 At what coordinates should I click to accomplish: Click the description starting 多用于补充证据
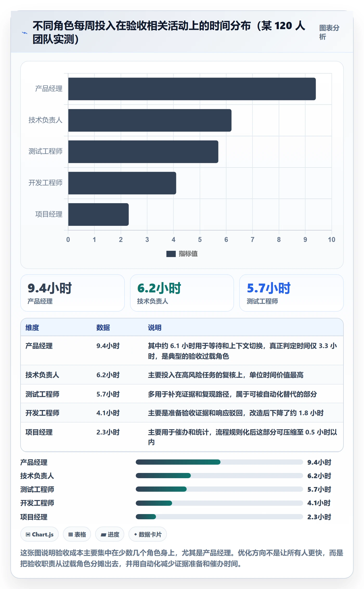click(232, 394)
